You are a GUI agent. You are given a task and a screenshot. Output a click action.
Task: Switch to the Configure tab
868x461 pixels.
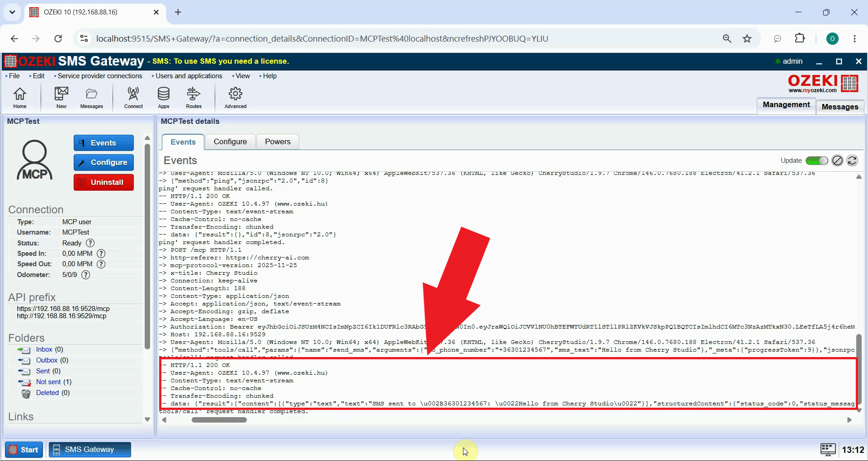tap(230, 142)
